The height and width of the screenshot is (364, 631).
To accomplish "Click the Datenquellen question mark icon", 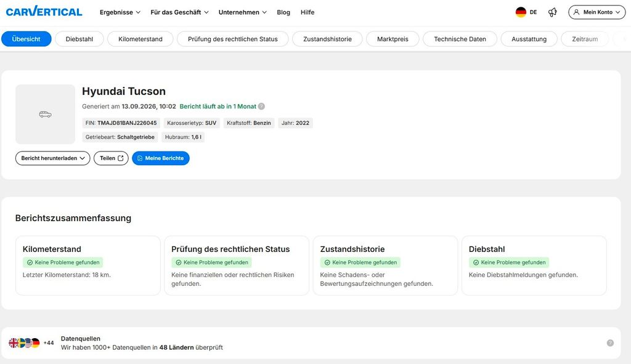I will [610, 343].
